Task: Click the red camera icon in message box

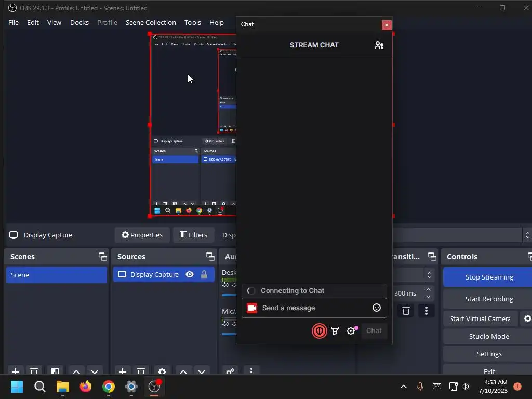Action: point(252,308)
